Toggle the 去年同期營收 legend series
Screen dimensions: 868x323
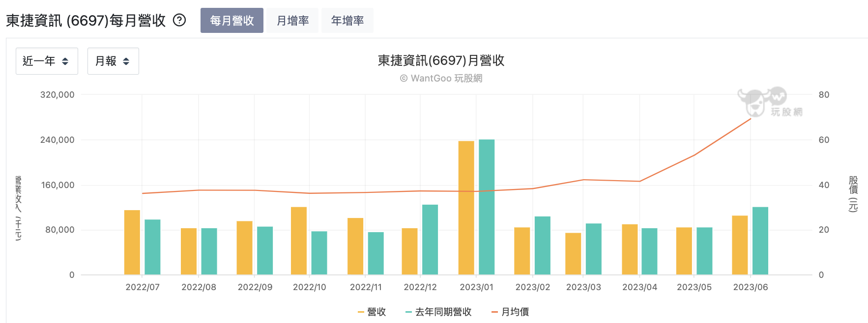(x=438, y=312)
